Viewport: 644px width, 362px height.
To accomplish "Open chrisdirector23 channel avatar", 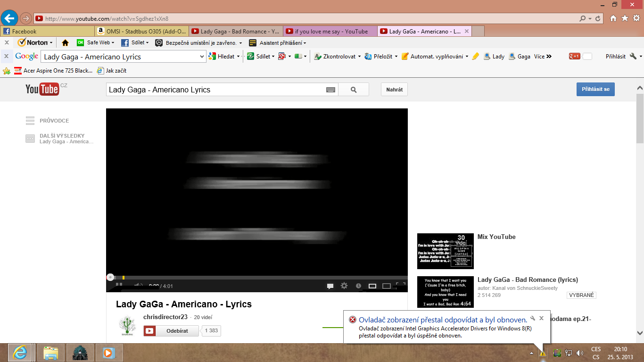I will [127, 325].
